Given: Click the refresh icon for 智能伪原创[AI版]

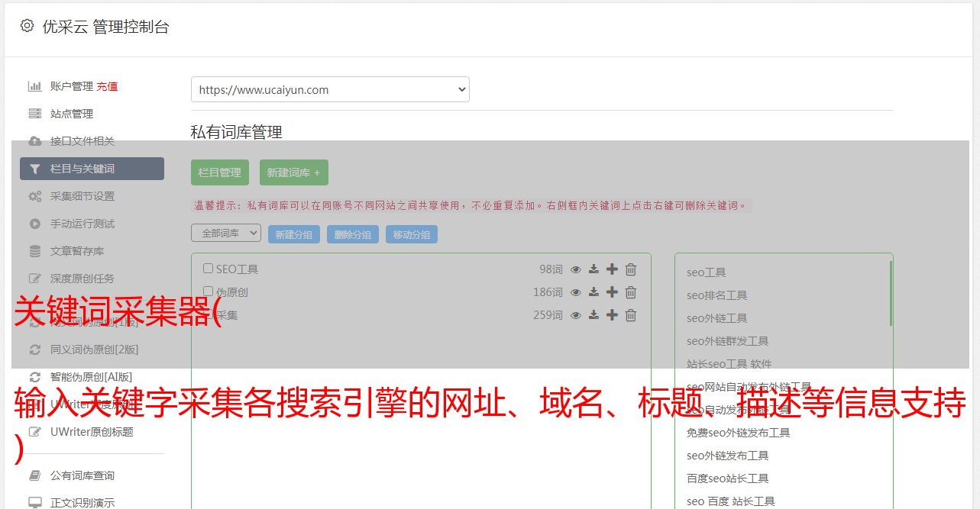Looking at the screenshot, I should tap(34, 377).
